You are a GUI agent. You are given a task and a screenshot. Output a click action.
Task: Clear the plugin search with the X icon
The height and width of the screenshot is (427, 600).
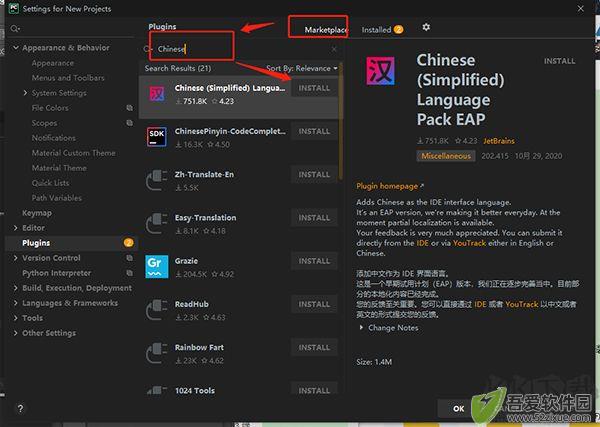coord(334,49)
